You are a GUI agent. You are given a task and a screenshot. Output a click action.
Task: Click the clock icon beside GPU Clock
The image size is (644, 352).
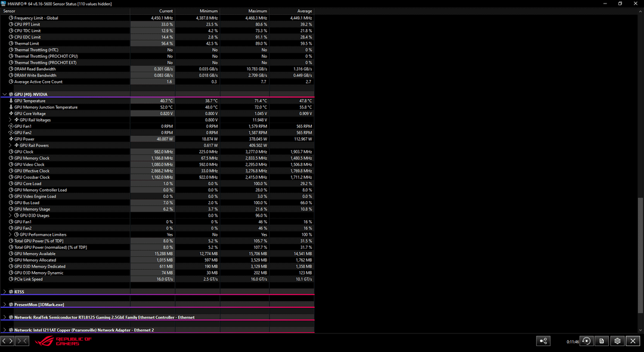pyautogui.click(x=11, y=152)
